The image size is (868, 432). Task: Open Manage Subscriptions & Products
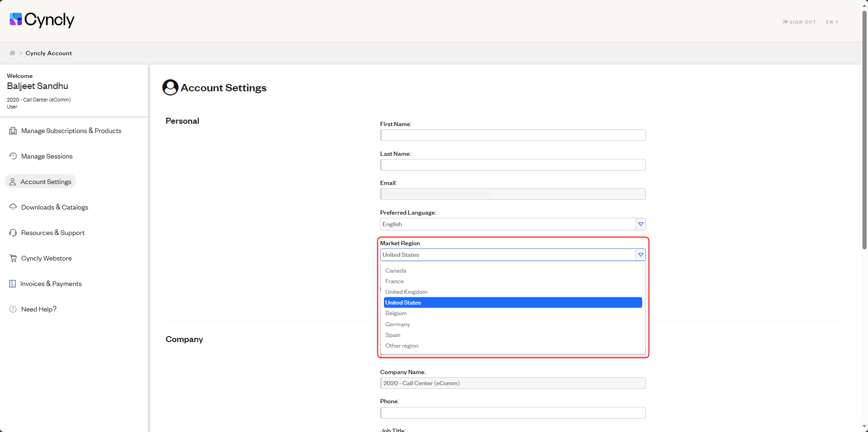click(x=71, y=131)
